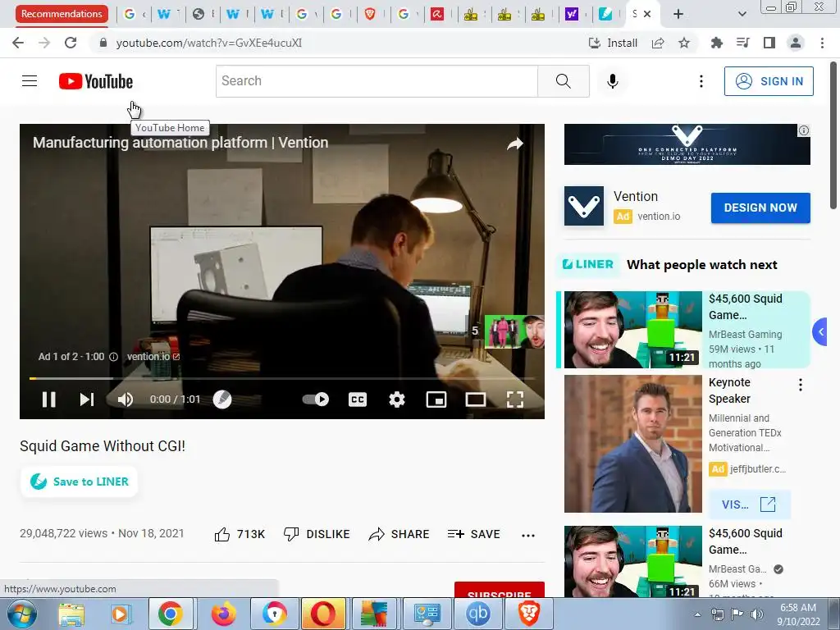Click share arrow on video overlay
840x630 pixels.
(515, 144)
